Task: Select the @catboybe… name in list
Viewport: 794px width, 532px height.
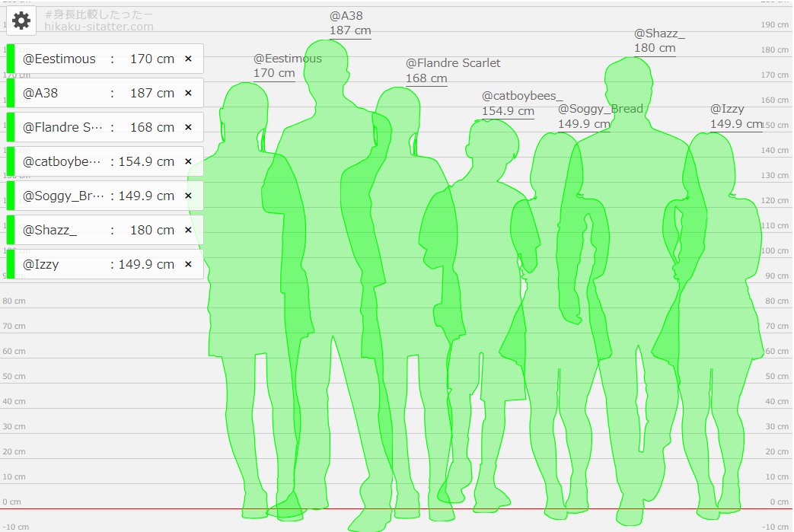Action: pyautogui.click(x=62, y=161)
